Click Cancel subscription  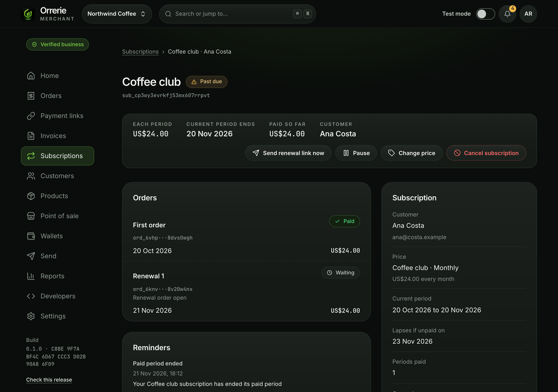[486, 153]
